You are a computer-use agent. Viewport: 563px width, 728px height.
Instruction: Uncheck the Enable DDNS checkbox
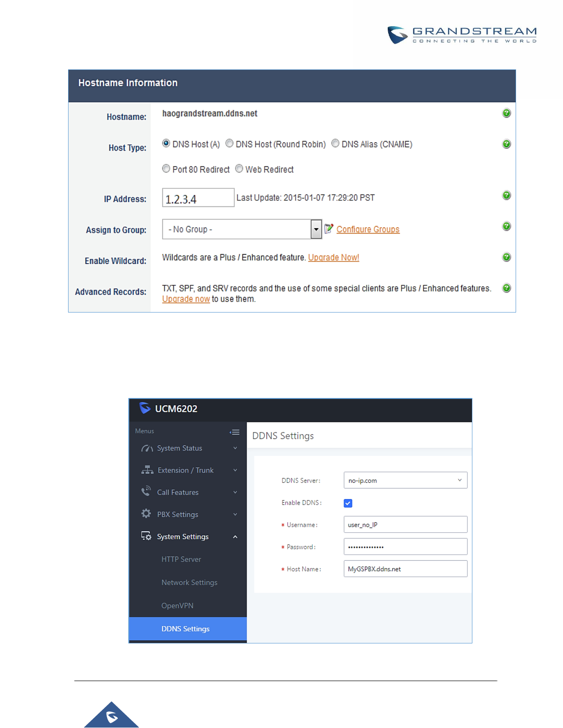pos(348,503)
